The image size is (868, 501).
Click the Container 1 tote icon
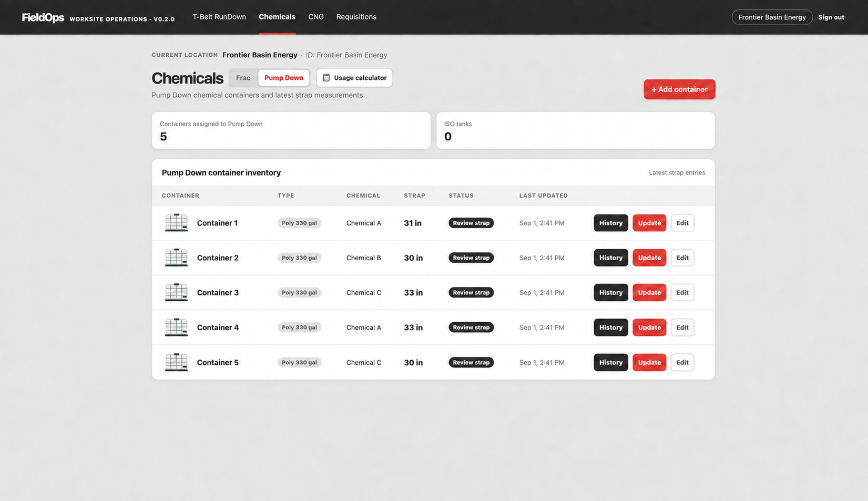(x=176, y=223)
